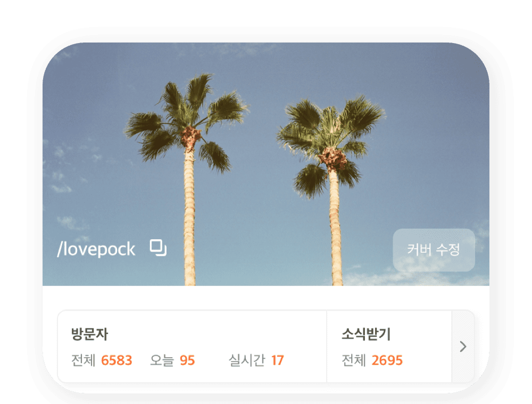This screenshot has height=404, width=532.
Task: Open subscriber total count 2695
Action: [387, 360]
